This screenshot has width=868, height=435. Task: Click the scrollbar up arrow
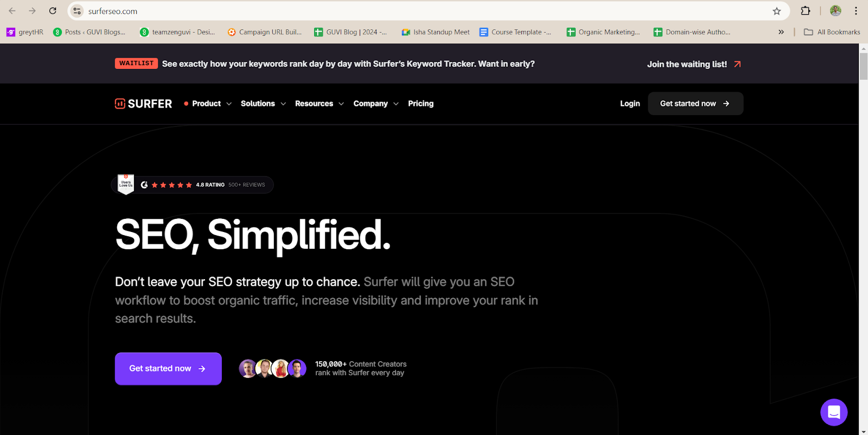(x=863, y=48)
